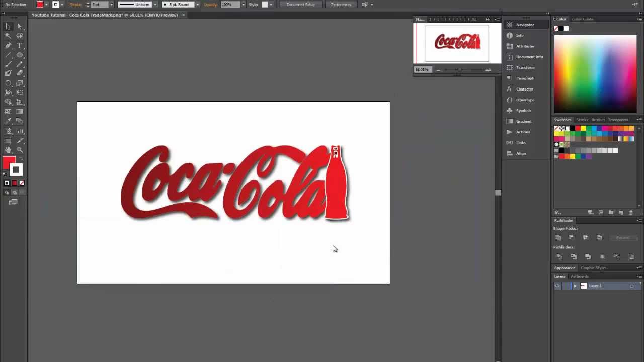Pick the Pencil tool

point(20,64)
